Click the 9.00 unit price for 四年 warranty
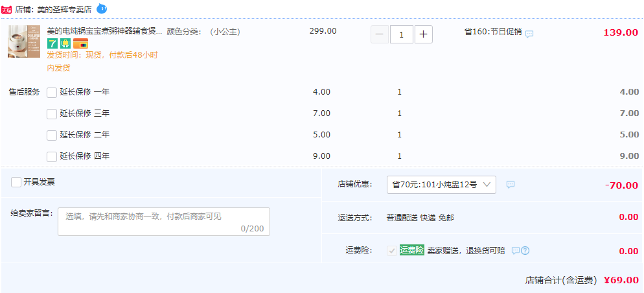The image size is (644, 293). [x=321, y=156]
